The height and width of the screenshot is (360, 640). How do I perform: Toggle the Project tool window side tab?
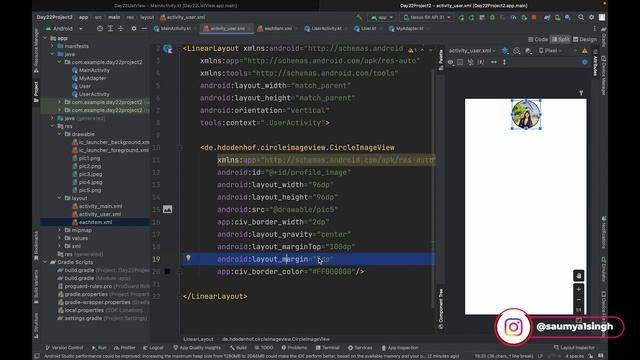click(x=36, y=91)
